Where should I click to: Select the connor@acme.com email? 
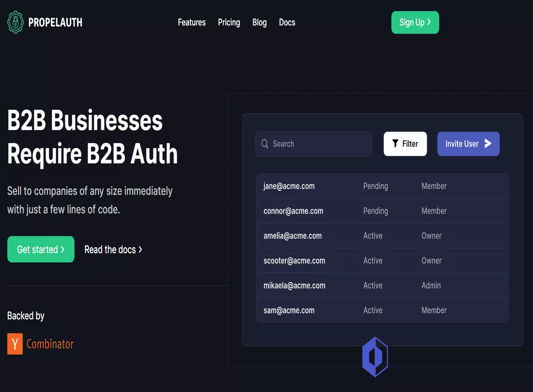[293, 211]
